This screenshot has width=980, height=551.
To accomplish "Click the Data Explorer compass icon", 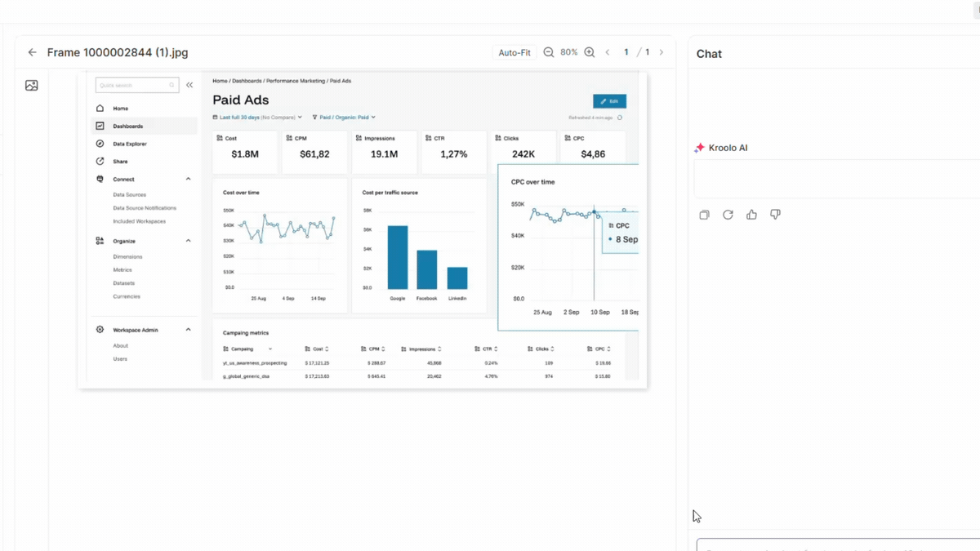I will point(100,144).
